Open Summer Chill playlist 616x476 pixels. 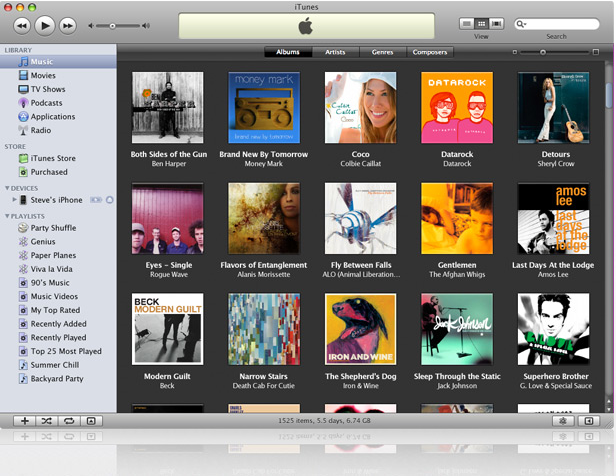tap(58, 365)
